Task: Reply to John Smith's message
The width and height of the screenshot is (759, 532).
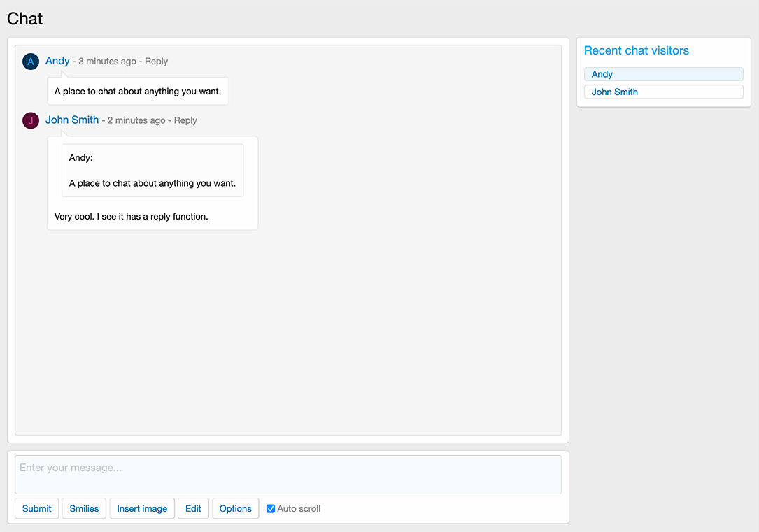Action: (x=185, y=121)
